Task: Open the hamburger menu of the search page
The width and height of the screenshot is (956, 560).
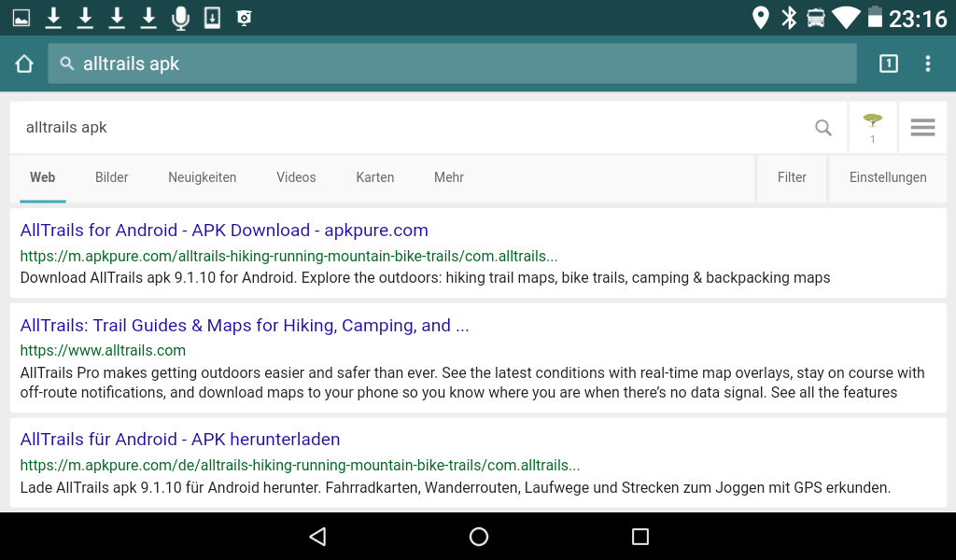Action: coord(922,128)
